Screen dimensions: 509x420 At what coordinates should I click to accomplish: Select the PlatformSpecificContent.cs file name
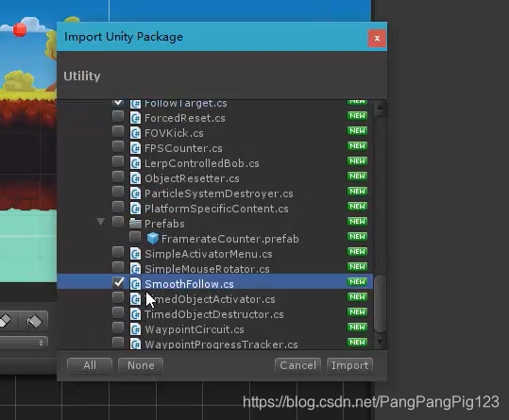point(216,209)
